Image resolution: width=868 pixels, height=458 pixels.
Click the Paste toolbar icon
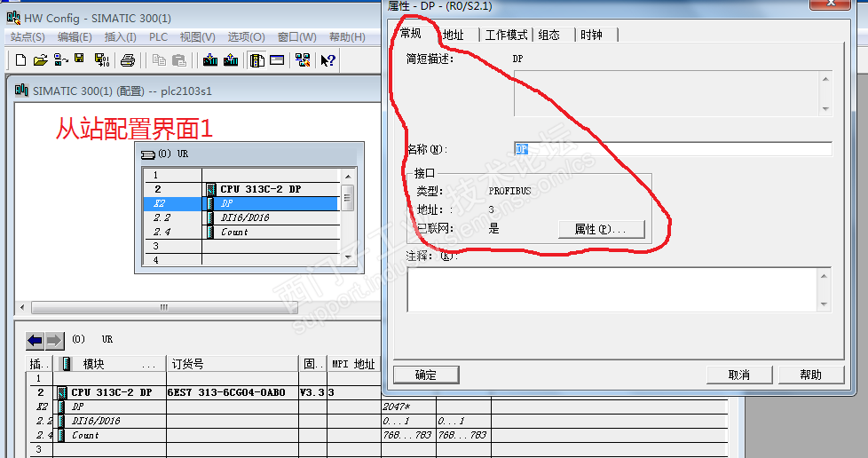(178, 59)
